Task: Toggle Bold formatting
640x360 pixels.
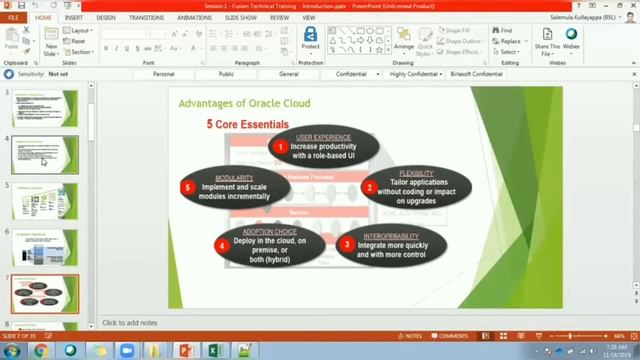Action: coord(106,49)
